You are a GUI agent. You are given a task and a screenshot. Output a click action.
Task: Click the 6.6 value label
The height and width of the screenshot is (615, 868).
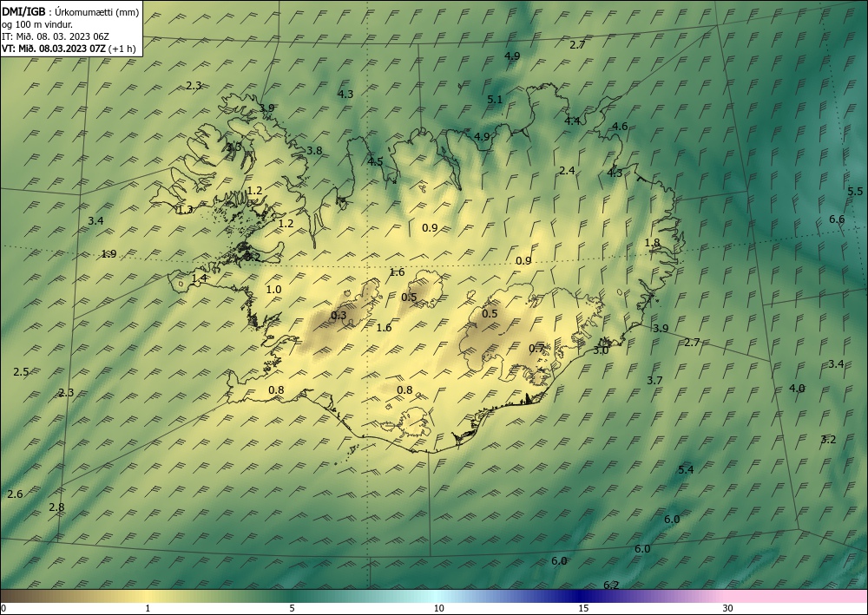click(x=837, y=219)
